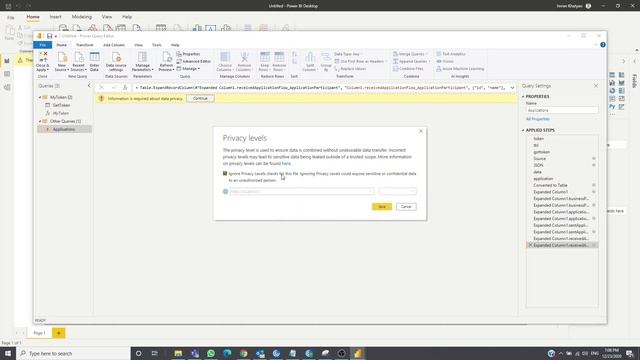The height and width of the screenshot is (360, 640).
Task: Close the Query Settings pane
Action: coord(596,86)
